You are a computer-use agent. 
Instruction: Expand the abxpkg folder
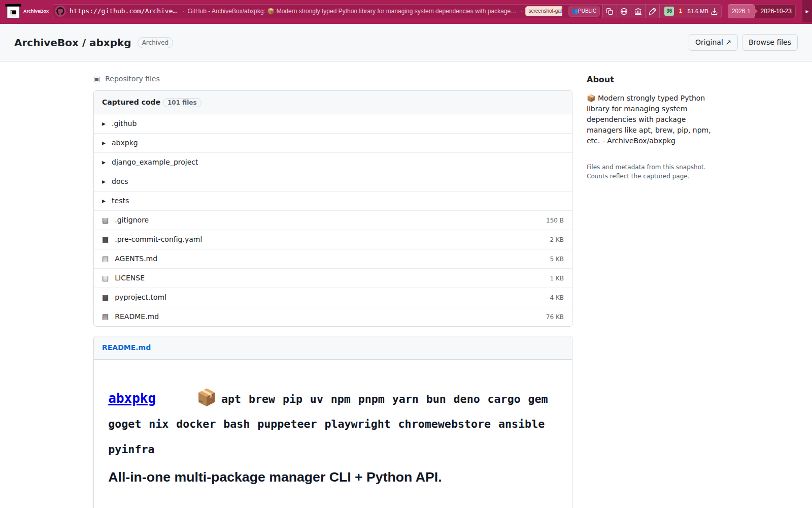pos(104,143)
